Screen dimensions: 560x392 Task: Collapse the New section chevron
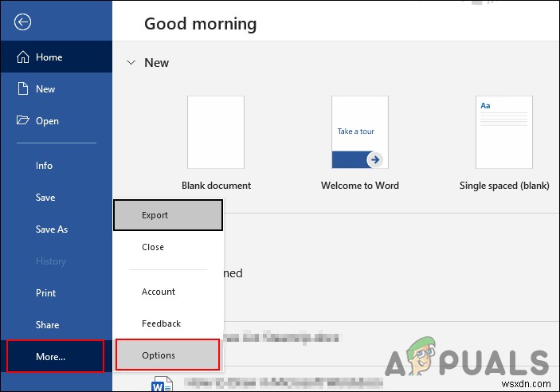pos(131,62)
